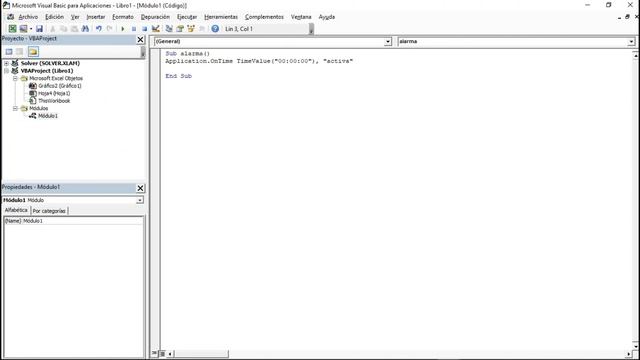Undo the last edit

click(x=99, y=29)
